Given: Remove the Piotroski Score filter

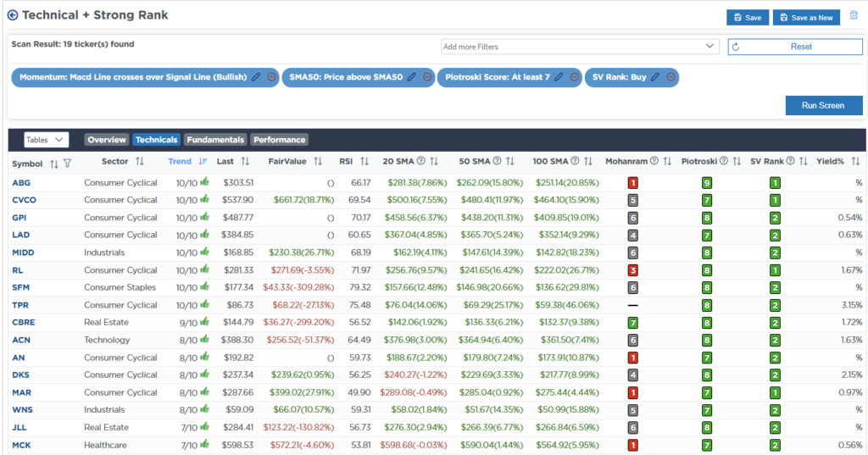Looking at the screenshot, I should click(x=575, y=77).
